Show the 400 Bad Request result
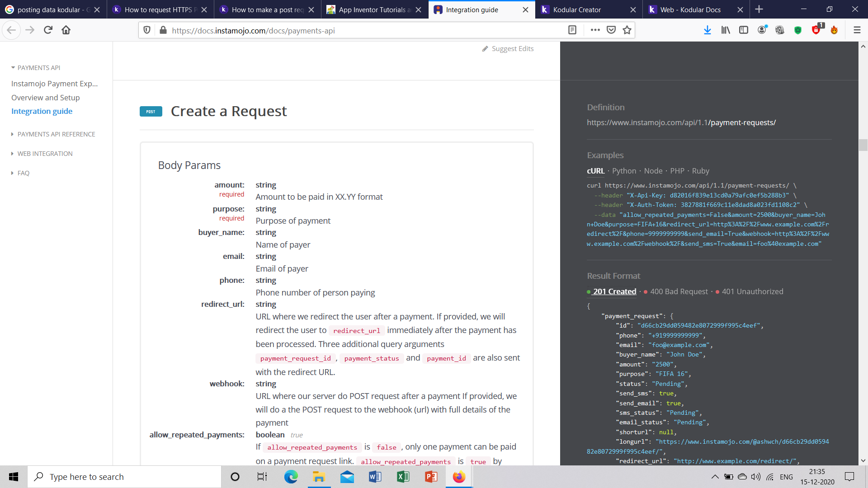 click(x=679, y=291)
